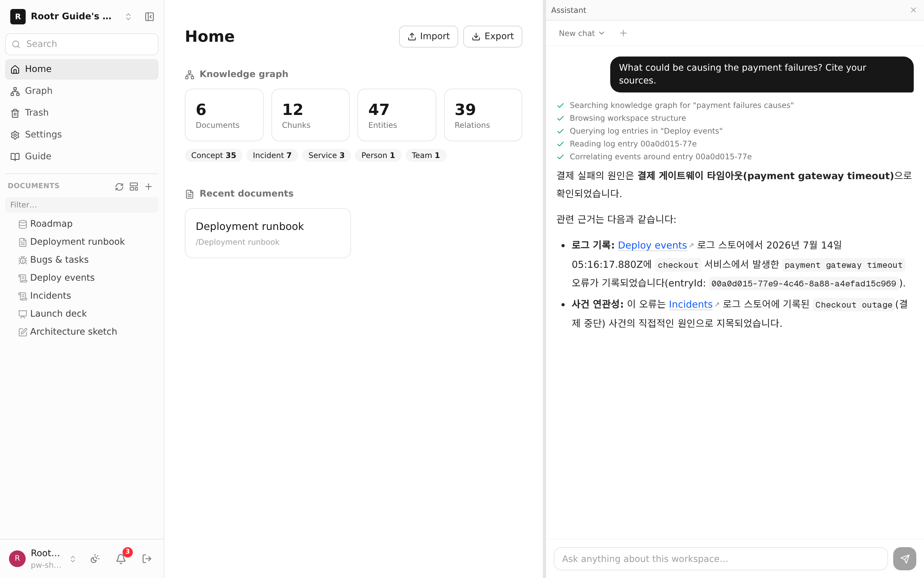Open the Graph view
The height and width of the screenshot is (578, 924).
[82, 91]
